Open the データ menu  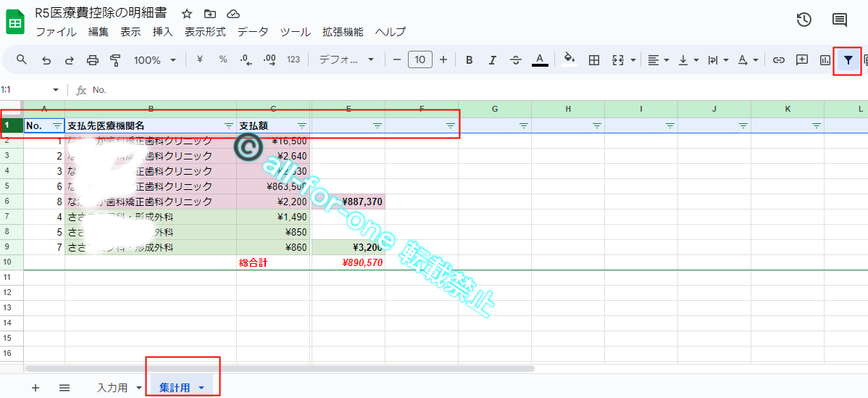[253, 32]
